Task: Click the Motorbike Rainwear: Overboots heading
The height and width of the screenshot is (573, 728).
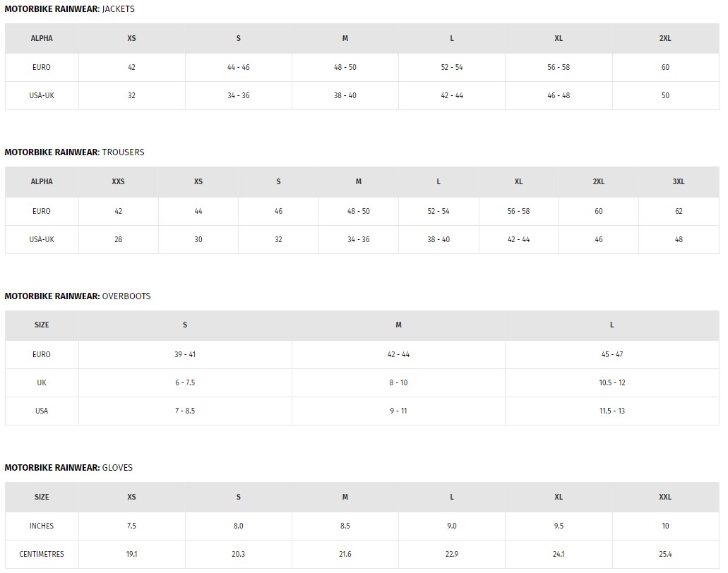Action: [78, 296]
